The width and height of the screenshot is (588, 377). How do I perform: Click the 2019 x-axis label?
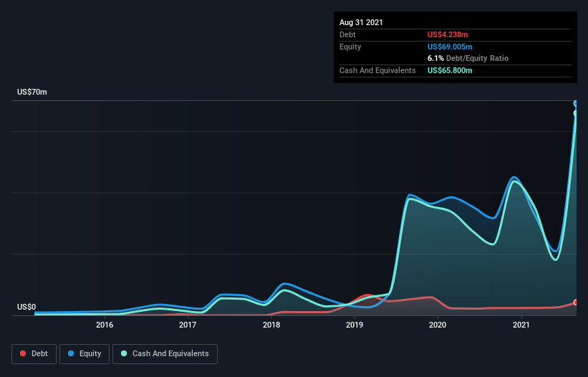pos(355,325)
